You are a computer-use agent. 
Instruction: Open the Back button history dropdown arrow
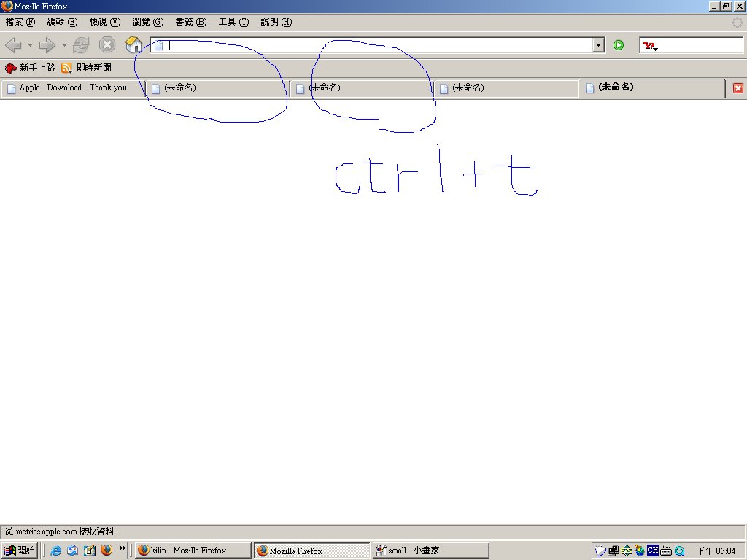point(30,45)
